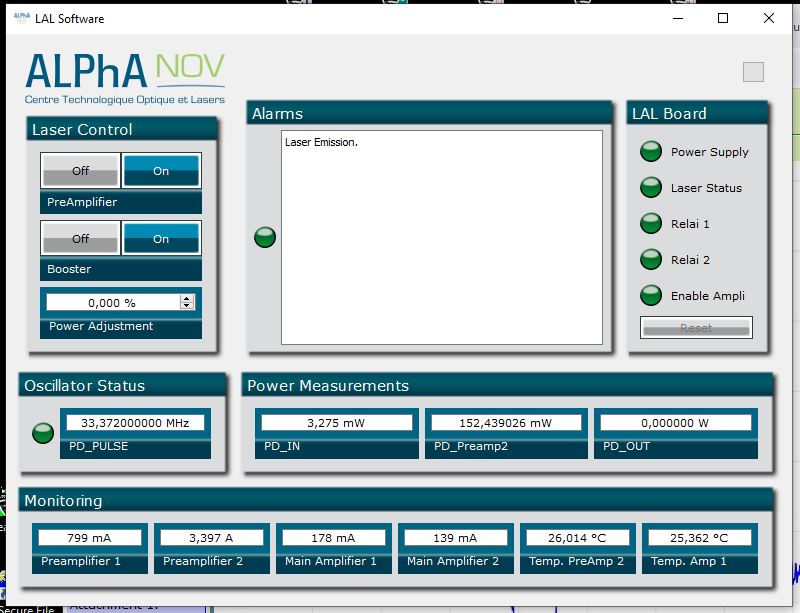
Task: Turn the Booster Off
Action: [80, 239]
